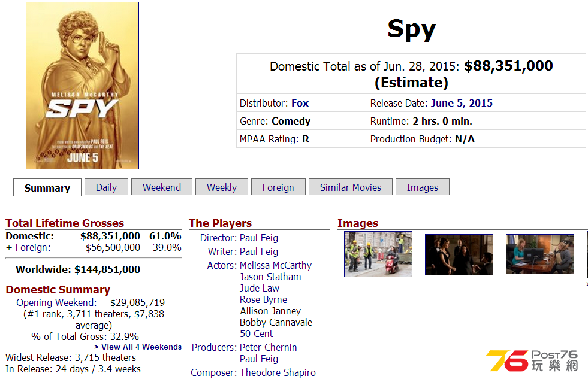Click the Melissa McCarthy actor link
Image resolution: width=588 pixels, height=379 pixels.
(276, 265)
